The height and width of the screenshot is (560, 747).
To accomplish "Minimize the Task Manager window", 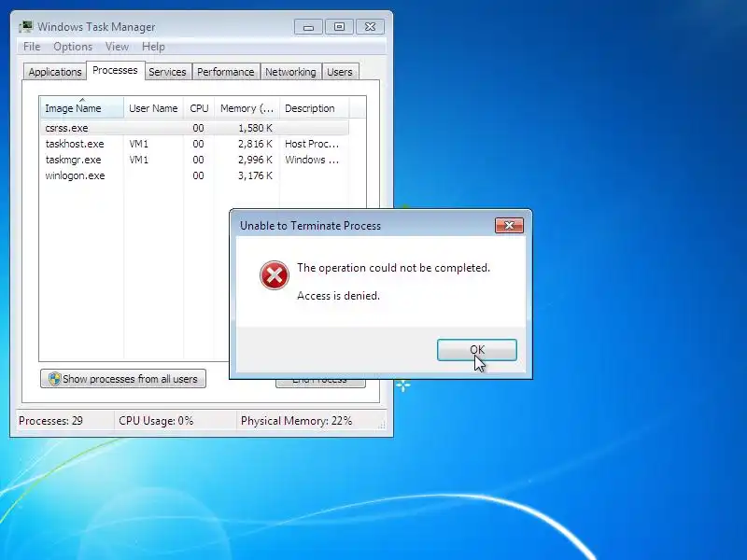I will click(x=308, y=27).
